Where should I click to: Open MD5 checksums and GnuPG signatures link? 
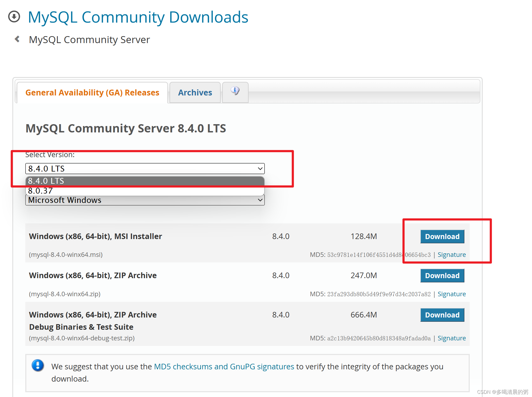click(x=224, y=366)
